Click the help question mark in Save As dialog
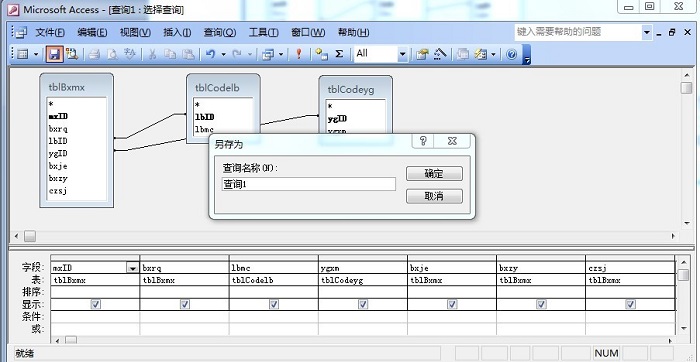This screenshot has height=362, width=700. pos(423,141)
